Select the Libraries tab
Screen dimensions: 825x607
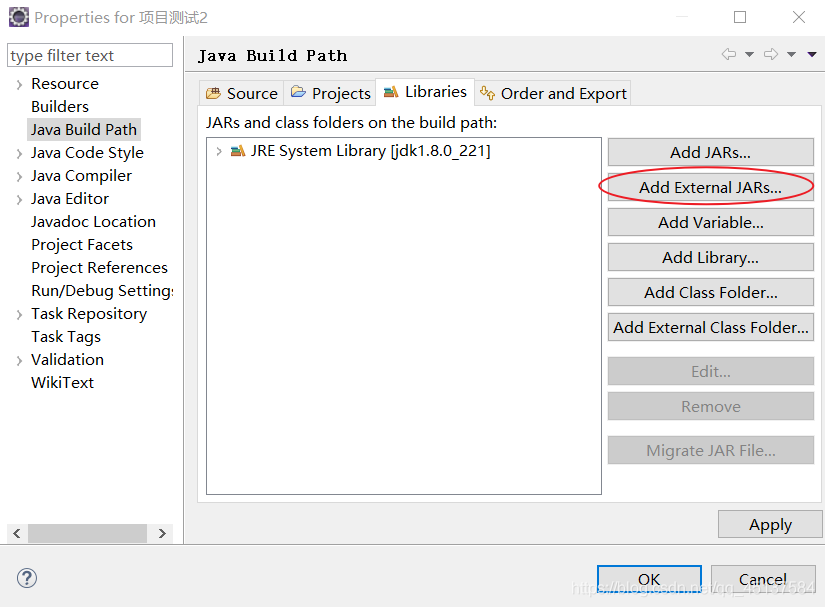pos(425,92)
